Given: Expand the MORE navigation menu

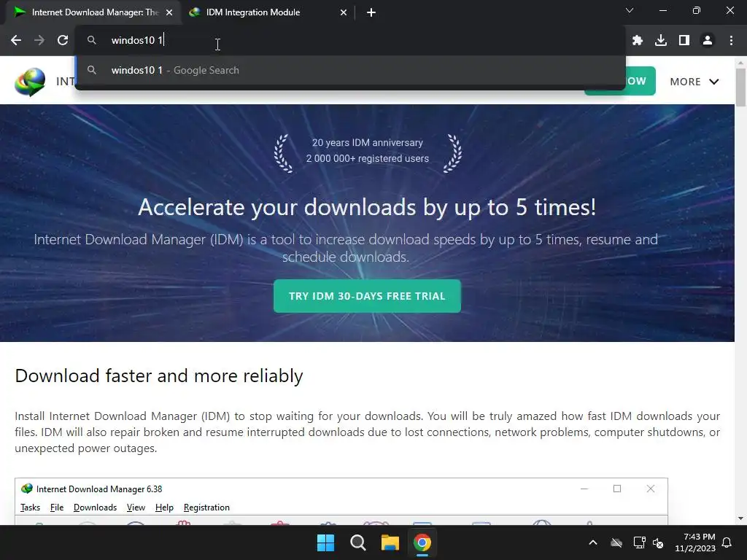Looking at the screenshot, I should 694,82.
